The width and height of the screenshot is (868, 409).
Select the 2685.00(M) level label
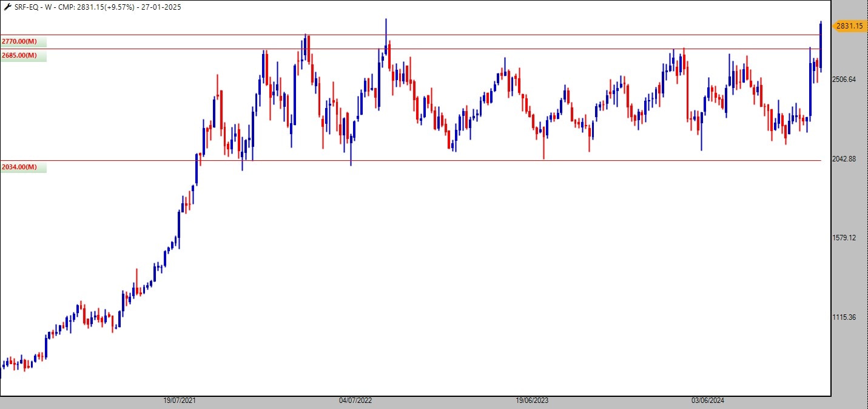tap(19, 55)
